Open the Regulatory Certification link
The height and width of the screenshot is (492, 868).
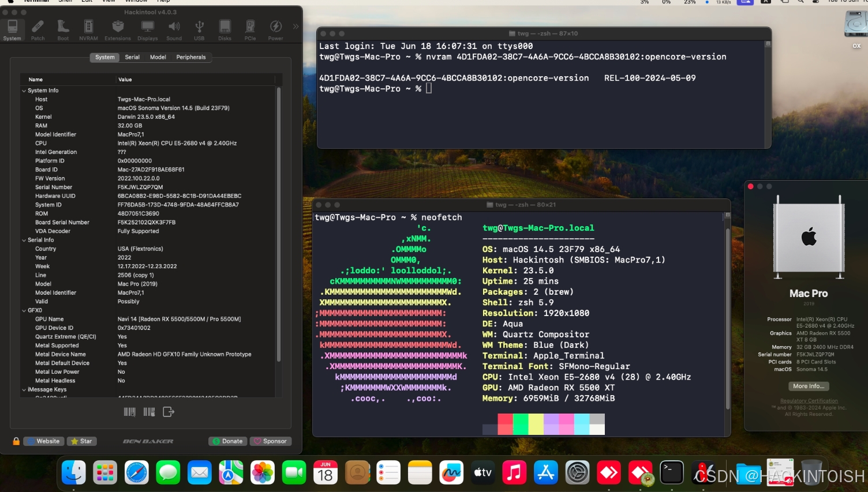pyautogui.click(x=809, y=401)
